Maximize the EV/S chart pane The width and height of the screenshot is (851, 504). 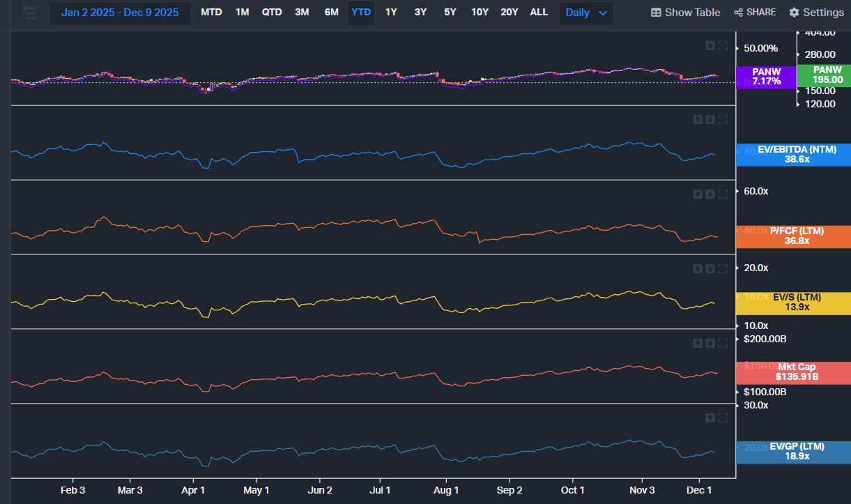[x=723, y=269]
